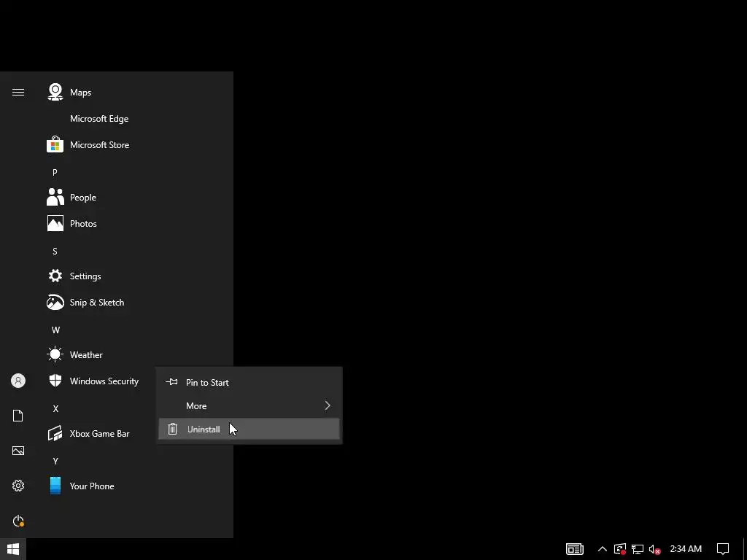
Task: Click the update tray icon with red dot
Action: pyautogui.click(x=620, y=549)
